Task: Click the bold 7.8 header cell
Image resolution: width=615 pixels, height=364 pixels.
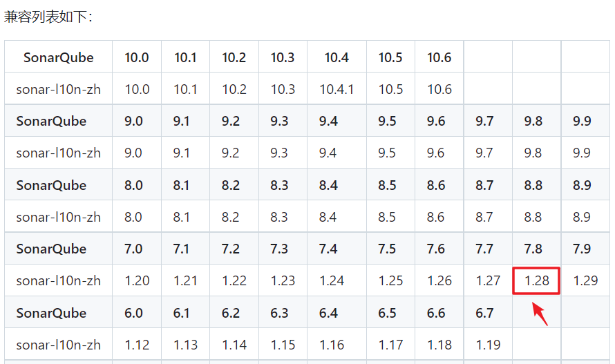Action: coord(533,249)
